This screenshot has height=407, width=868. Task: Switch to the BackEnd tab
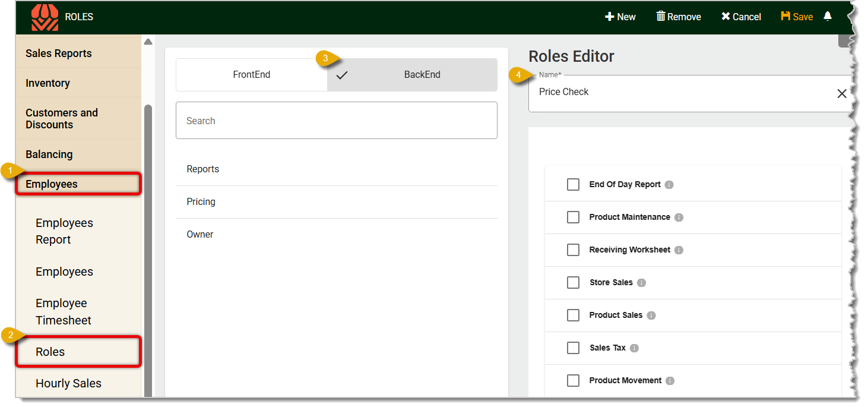pyautogui.click(x=412, y=75)
